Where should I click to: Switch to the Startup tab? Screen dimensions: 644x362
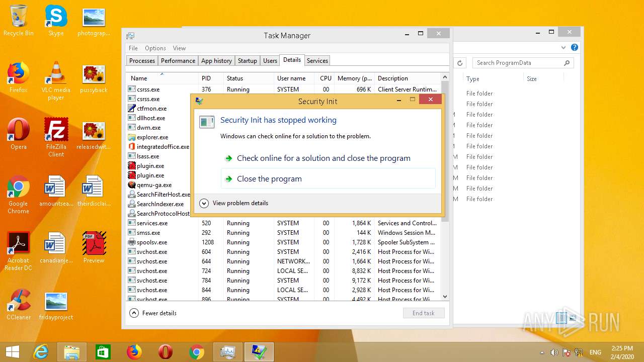(248, 60)
